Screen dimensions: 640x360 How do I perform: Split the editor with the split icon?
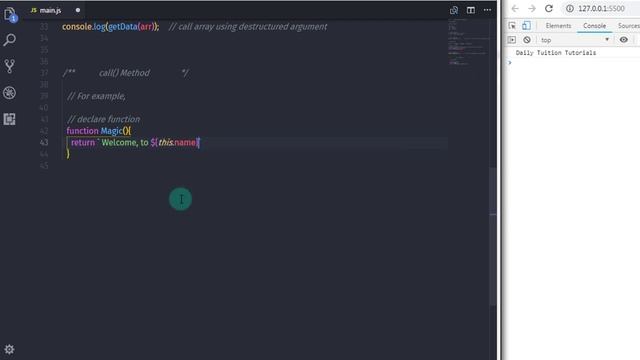click(x=471, y=10)
